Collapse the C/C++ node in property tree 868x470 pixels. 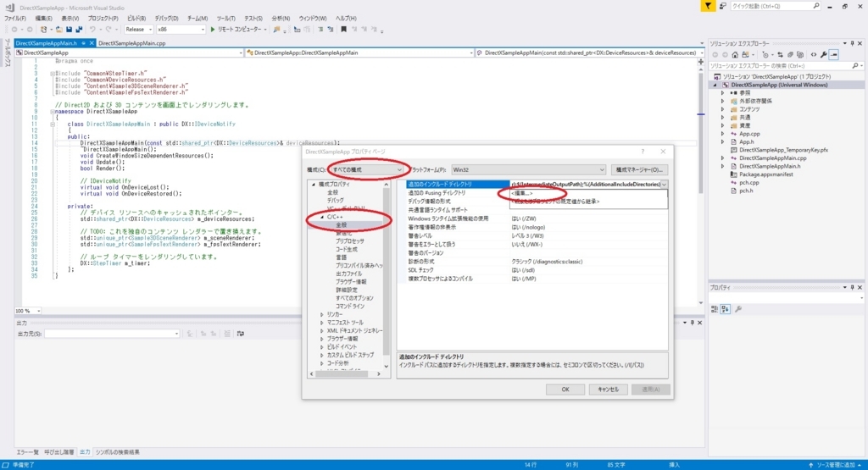321,218
